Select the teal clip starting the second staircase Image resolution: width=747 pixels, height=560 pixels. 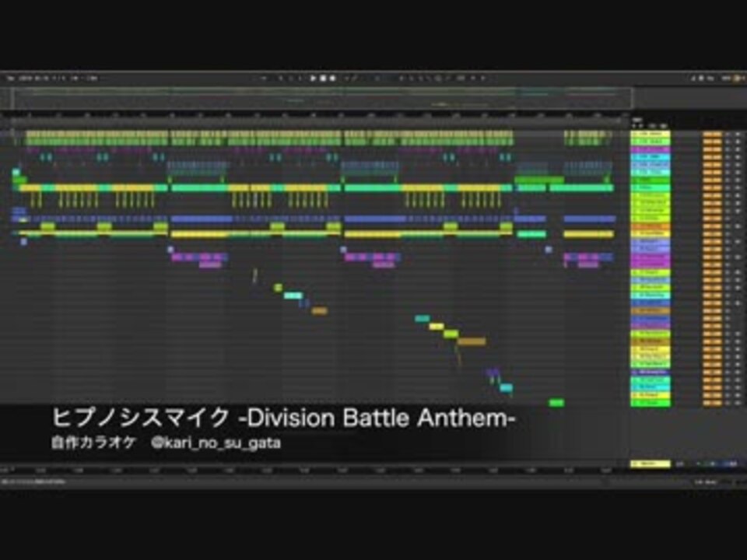pyautogui.click(x=422, y=319)
